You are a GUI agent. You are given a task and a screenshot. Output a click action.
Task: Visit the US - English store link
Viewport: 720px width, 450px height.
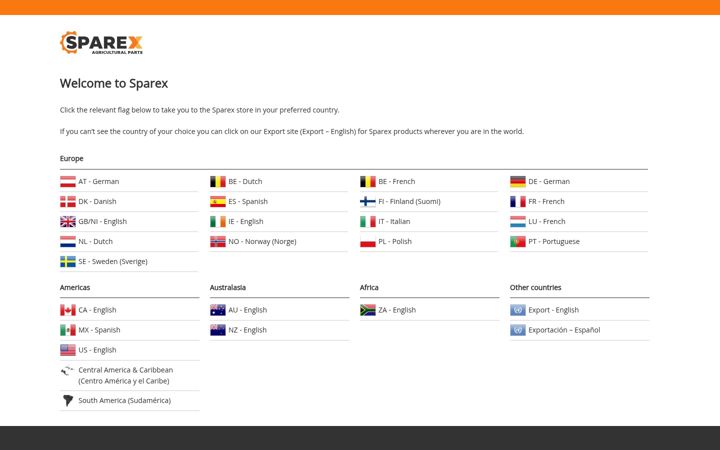point(97,350)
